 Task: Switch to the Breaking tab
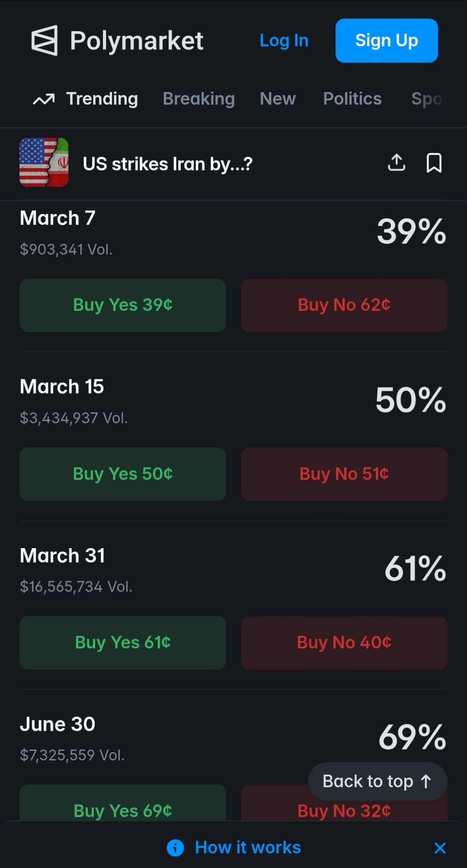(199, 99)
